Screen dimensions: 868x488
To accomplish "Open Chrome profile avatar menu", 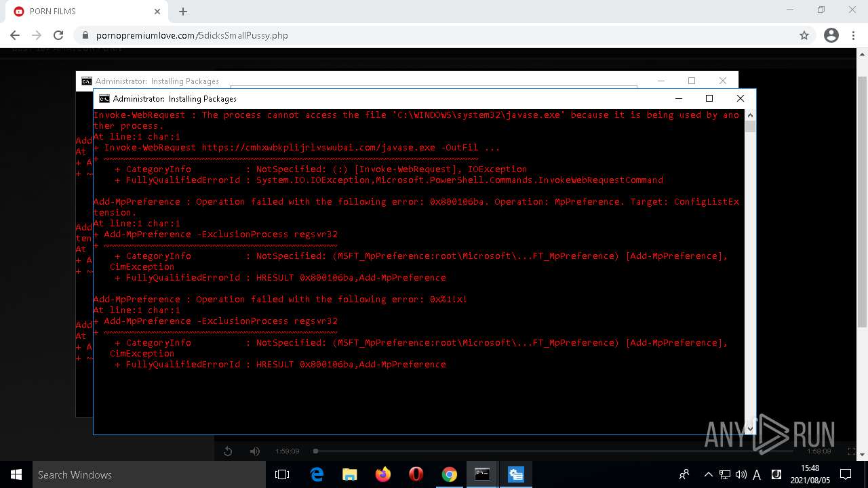I will [831, 35].
